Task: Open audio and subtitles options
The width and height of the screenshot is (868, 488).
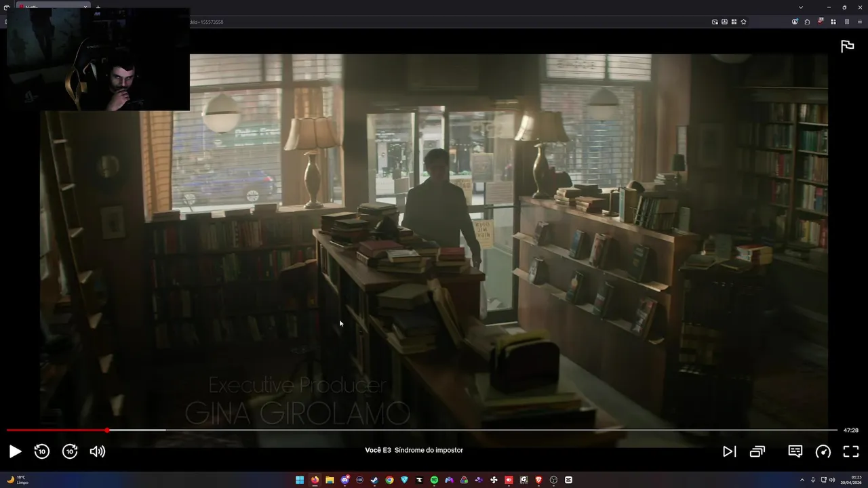Action: coord(795,451)
